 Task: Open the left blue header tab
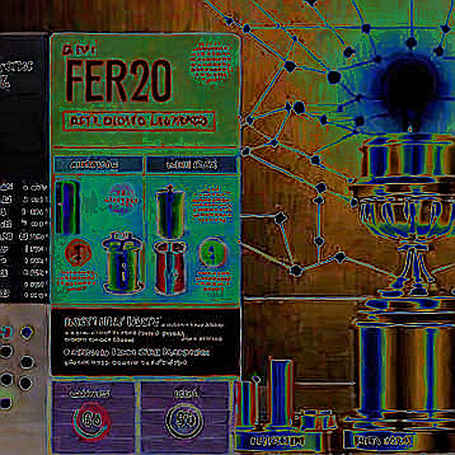pyautogui.click(x=99, y=165)
